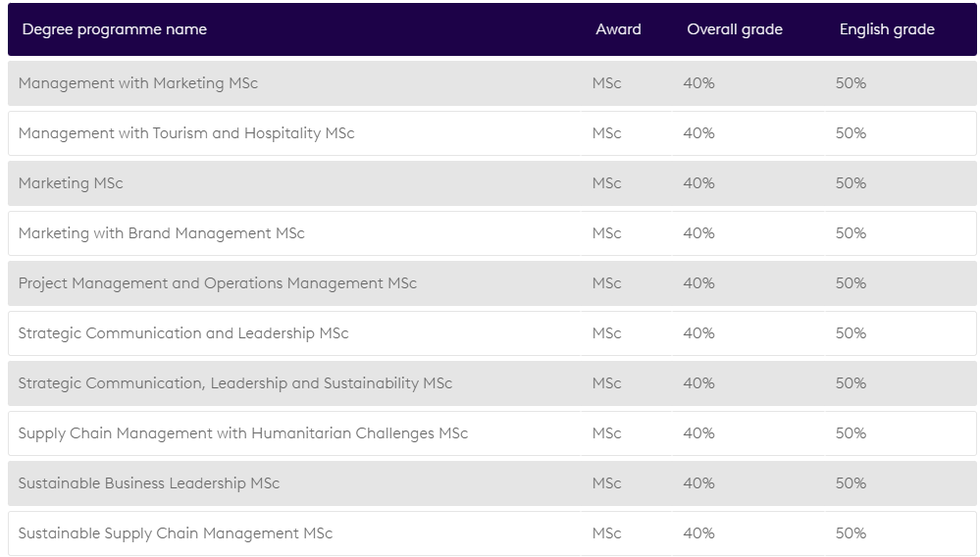Open Sustainable Supply Chain Management MSc

coord(175,533)
